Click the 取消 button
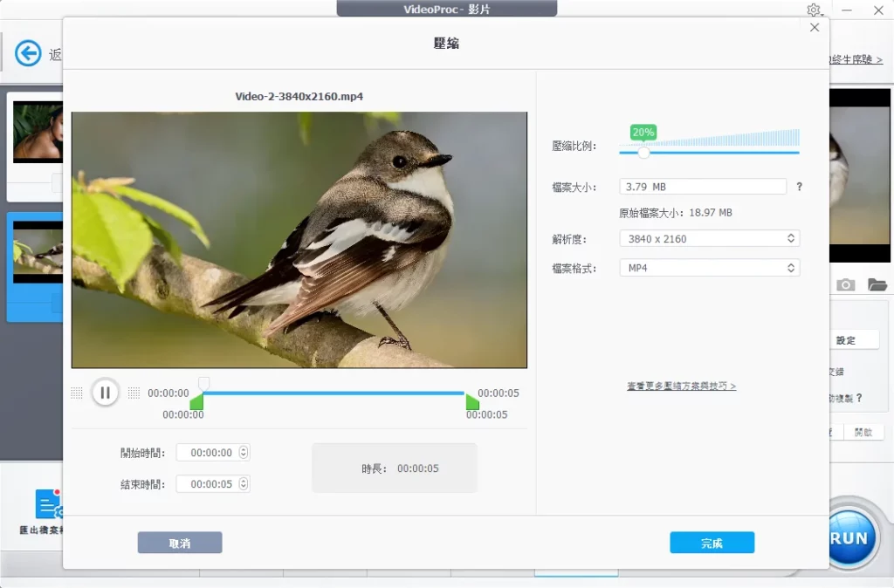The width and height of the screenshot is (894, 588). [x=180, y=543]
